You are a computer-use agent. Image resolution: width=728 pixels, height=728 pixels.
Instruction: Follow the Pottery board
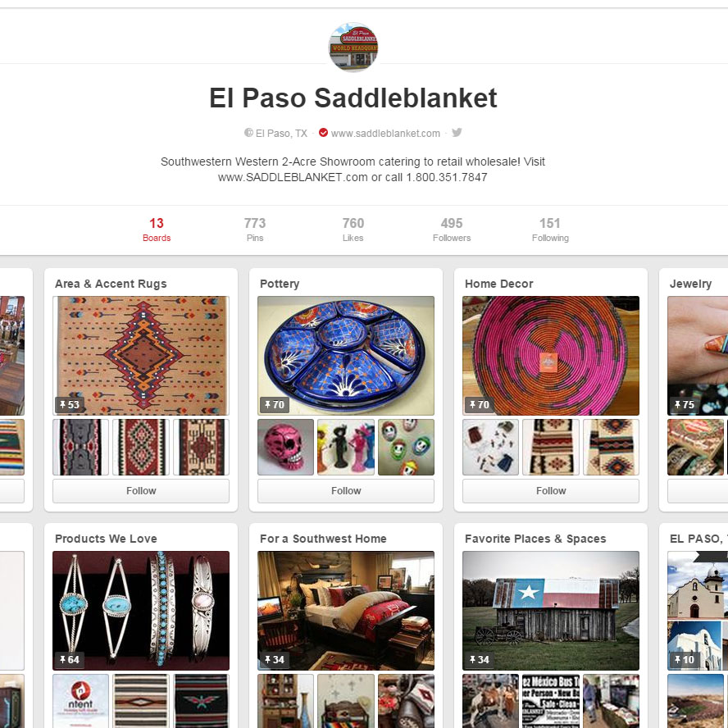346,491
